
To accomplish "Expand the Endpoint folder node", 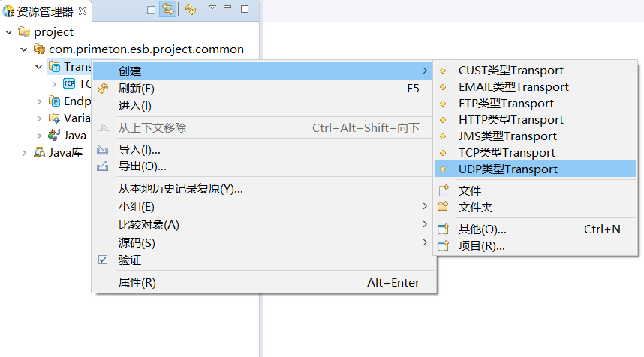I will 39,101.
